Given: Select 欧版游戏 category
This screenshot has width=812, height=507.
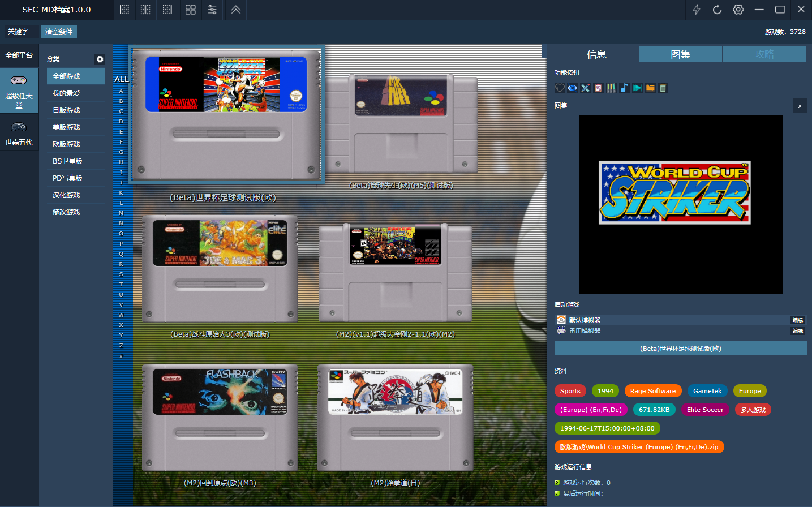Looking at the screenshot, I should pos(76,144).
